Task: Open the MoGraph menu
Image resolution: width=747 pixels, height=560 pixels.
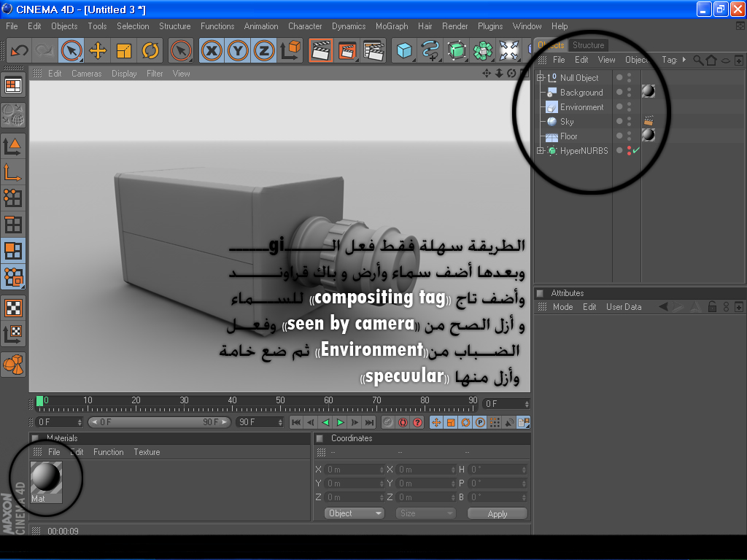Action: [392, 26]
